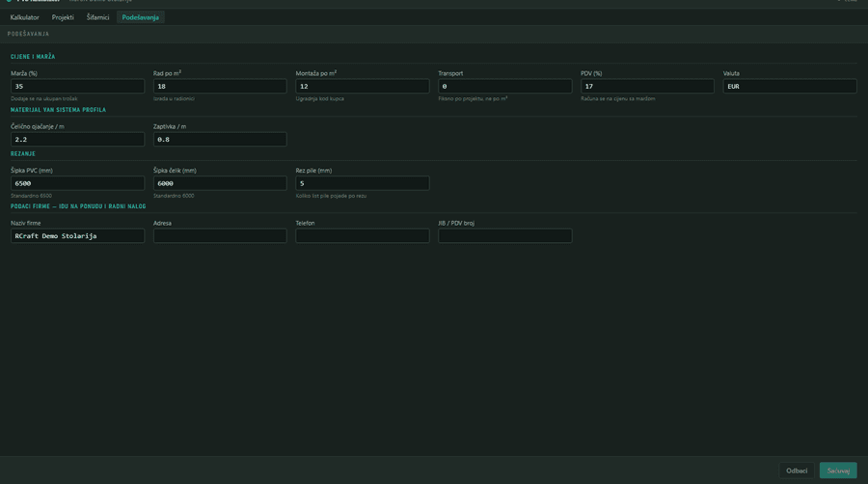Click the 'Podaci firme' section heading

[x=78, y=206]
